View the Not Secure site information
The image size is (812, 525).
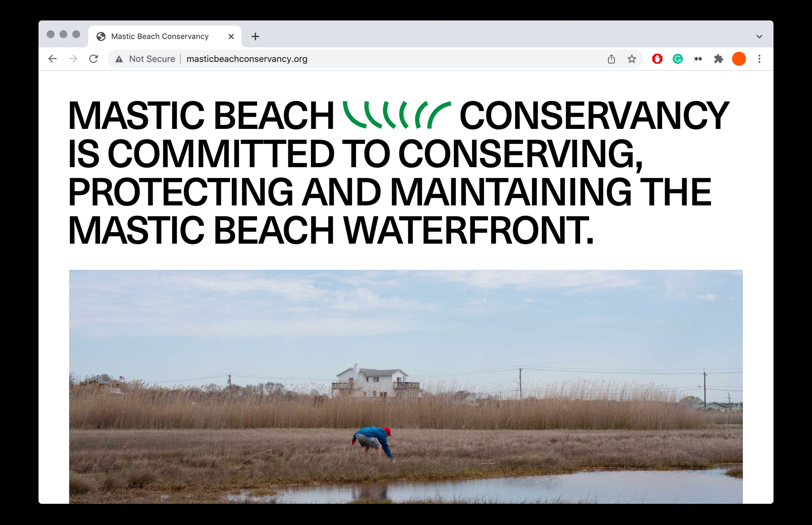pyautogui.click(x=145, y=59)
